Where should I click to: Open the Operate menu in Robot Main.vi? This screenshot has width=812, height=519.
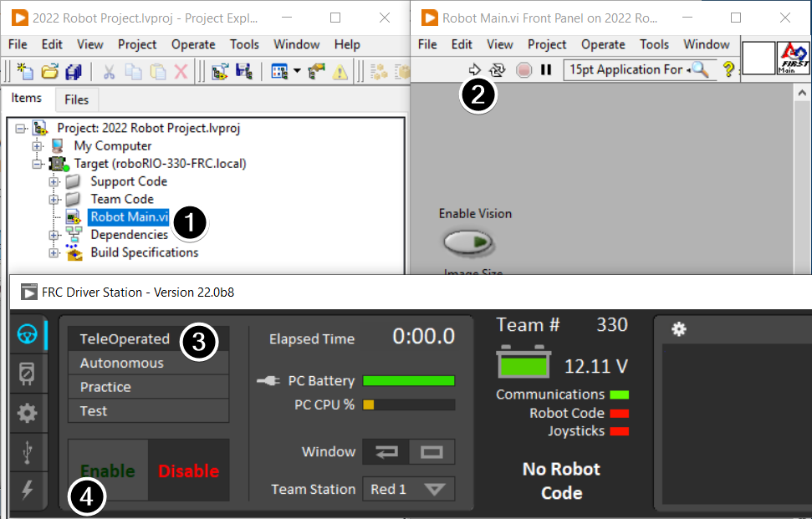click(602, 44)
